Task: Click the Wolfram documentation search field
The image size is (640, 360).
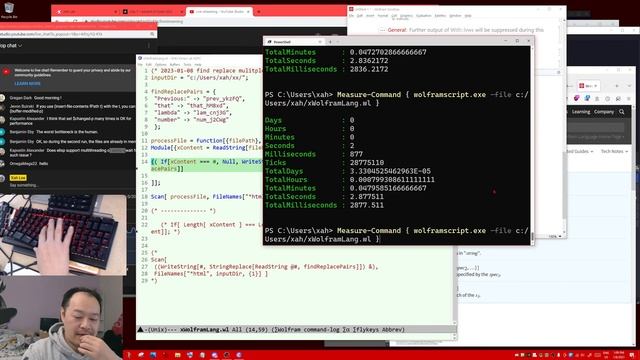Action: click(x=596, y=128)
